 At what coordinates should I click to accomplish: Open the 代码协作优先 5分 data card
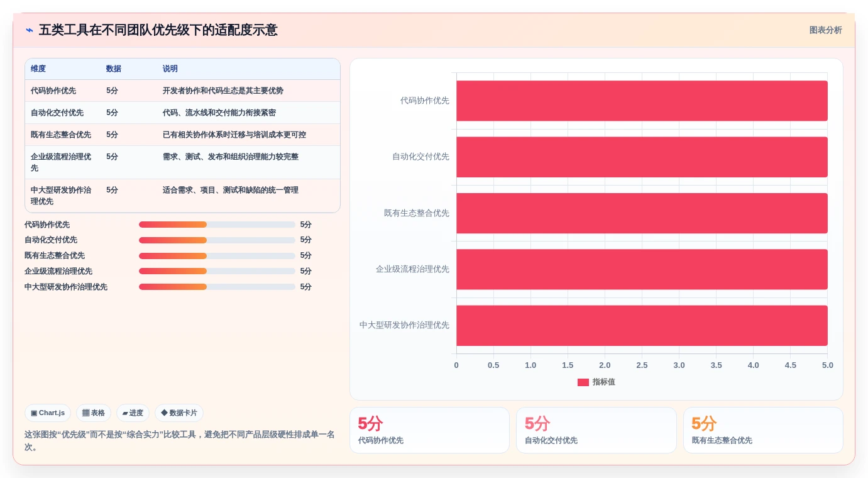(x=429, y=430)
